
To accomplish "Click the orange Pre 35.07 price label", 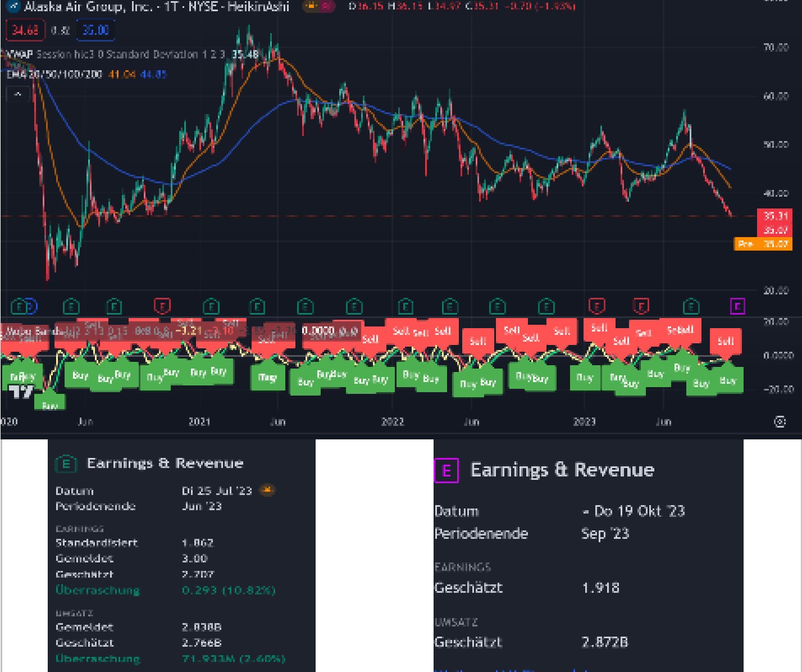I will click(763, 244).
